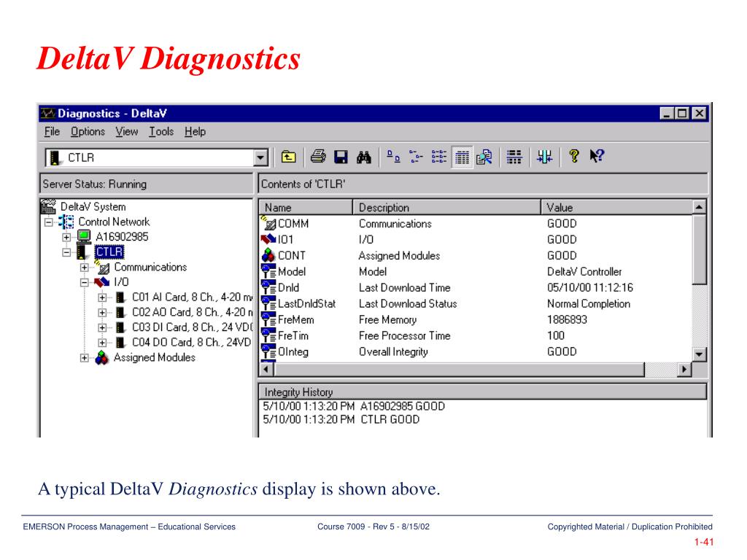Image resolution: width=747 pixels, height=560 pixels.
Task: Select the I/O node in the tree
Action: click(x=122, y=282)
